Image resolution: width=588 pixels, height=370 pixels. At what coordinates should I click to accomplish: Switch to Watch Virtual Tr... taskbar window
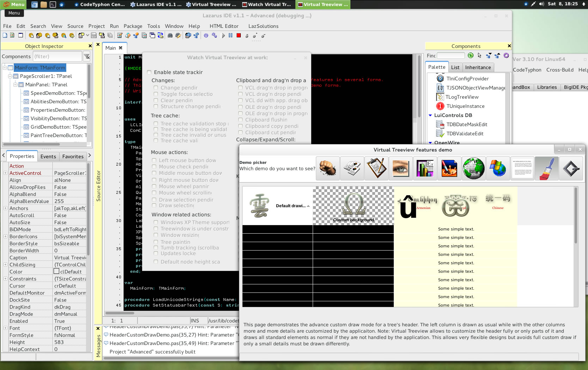(x=267, y=4)
